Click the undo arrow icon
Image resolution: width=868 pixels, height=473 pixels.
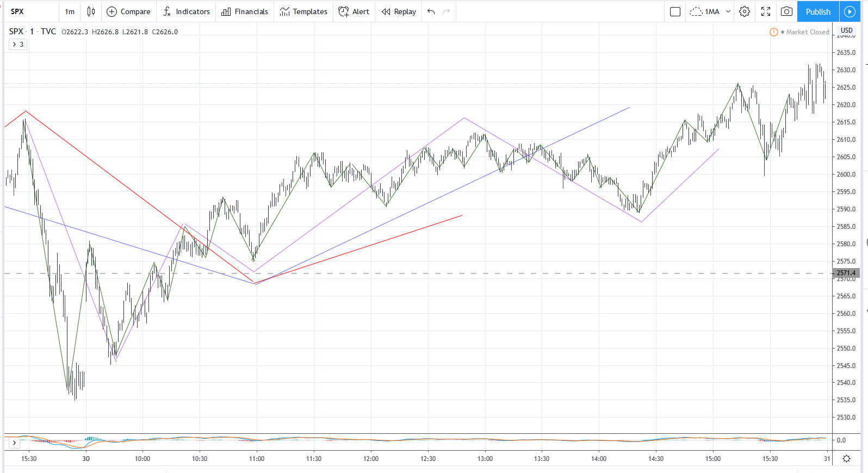[x=431, y=11]
